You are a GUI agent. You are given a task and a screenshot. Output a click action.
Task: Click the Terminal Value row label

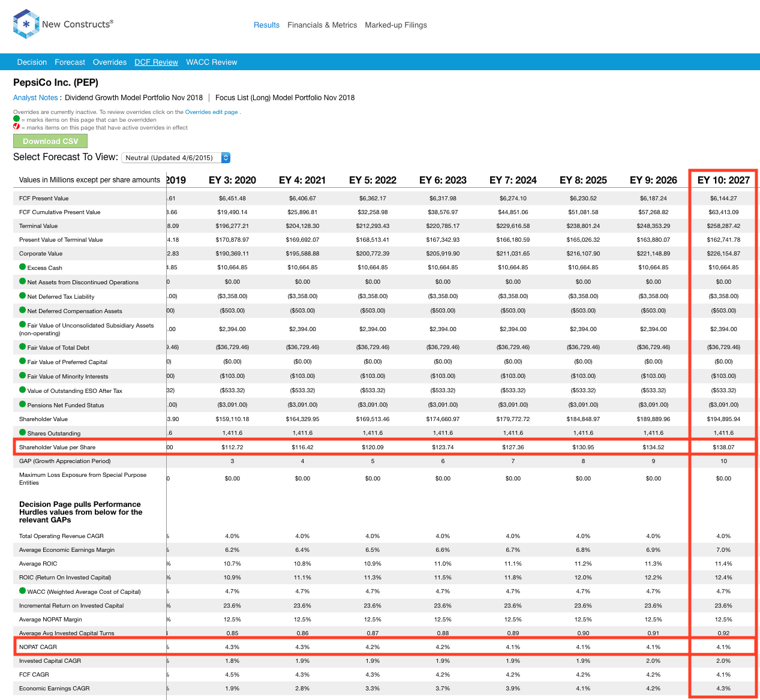pyautogui.click(x=38, y=226)
